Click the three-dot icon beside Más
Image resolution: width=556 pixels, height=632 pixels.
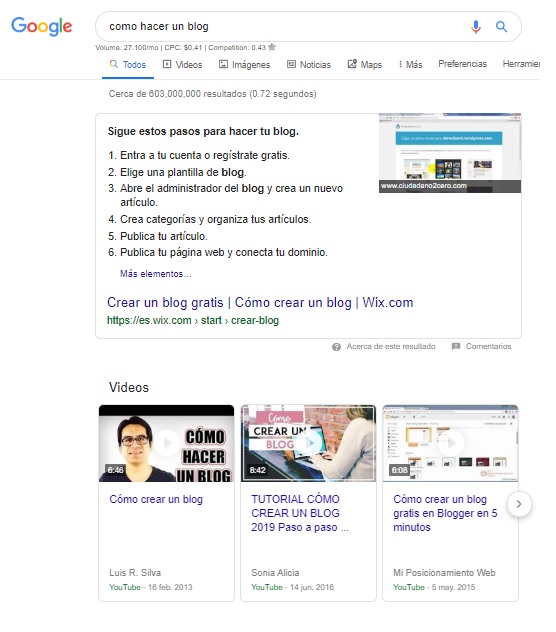[x=400, y=64]
